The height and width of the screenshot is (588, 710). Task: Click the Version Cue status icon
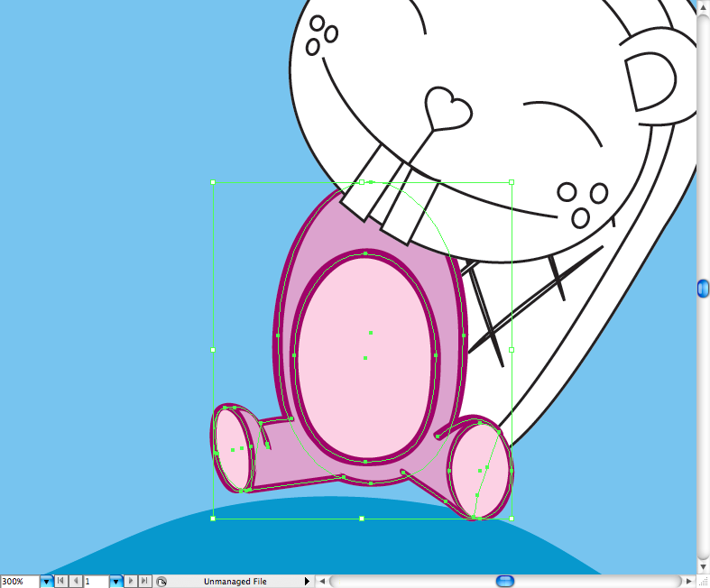click(161, 582)
